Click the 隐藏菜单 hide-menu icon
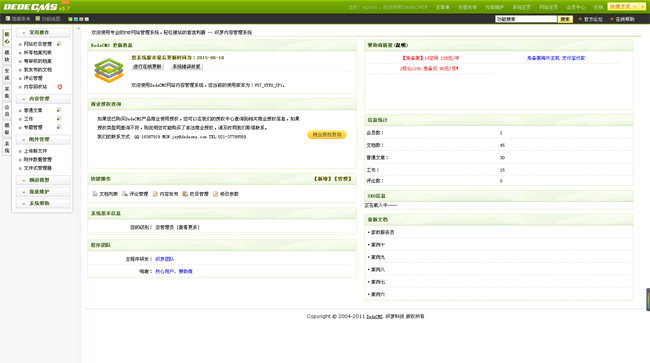Image resolution: width=650 pixels, height=363 pixels. point(8,19)
